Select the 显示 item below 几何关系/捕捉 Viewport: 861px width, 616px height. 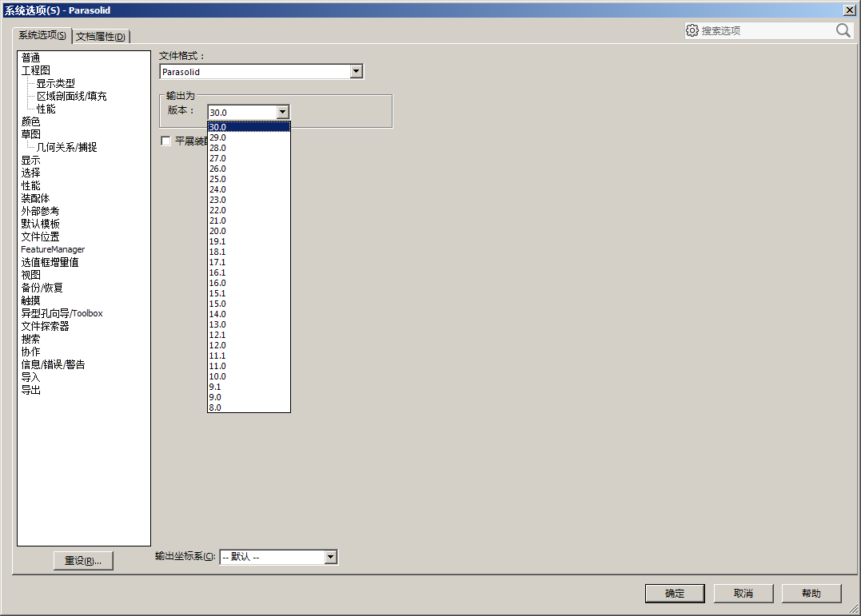[30, 160]
